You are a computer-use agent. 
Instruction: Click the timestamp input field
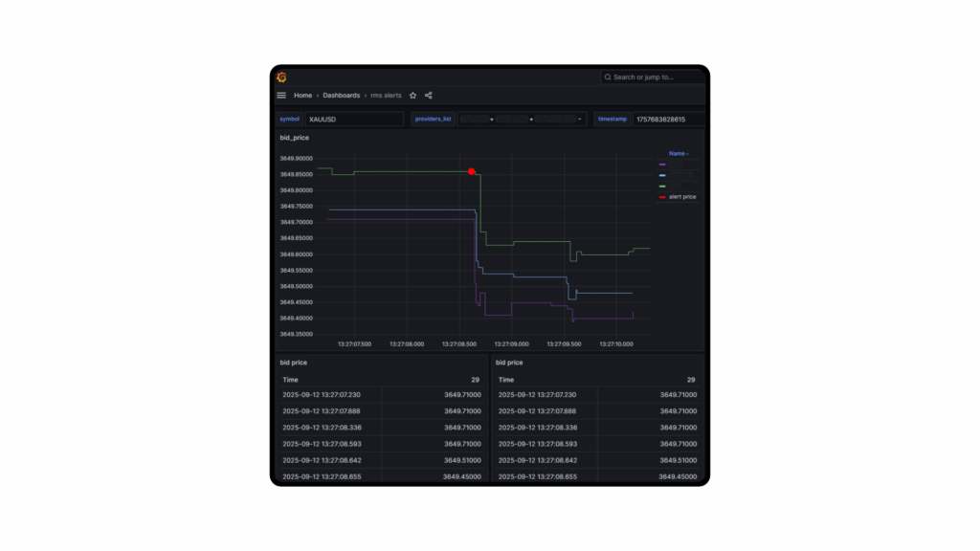[668, 120]
